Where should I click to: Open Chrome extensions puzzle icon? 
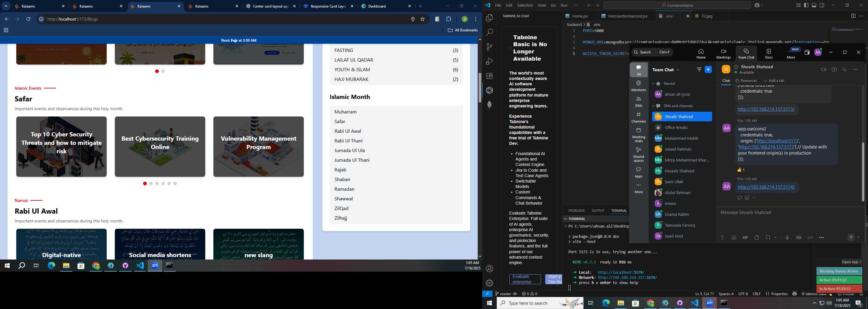[448, 19]
